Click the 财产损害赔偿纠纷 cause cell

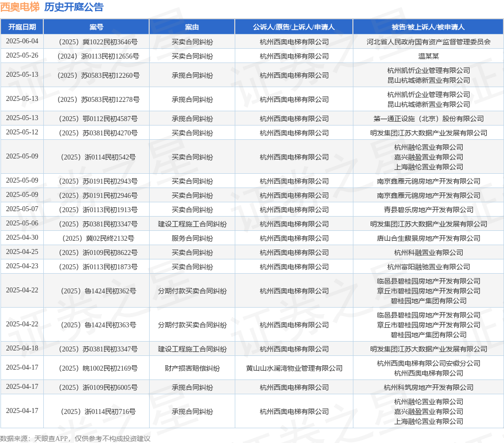point(192,368)
